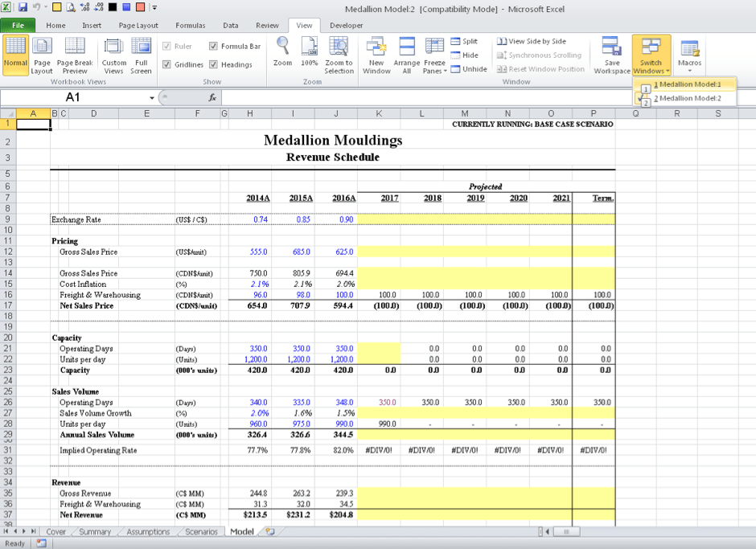Click Increase Decimal icon in quick access toolbar
The width and height of the screenshot is (756, 549).
click(x=85, y=7)
